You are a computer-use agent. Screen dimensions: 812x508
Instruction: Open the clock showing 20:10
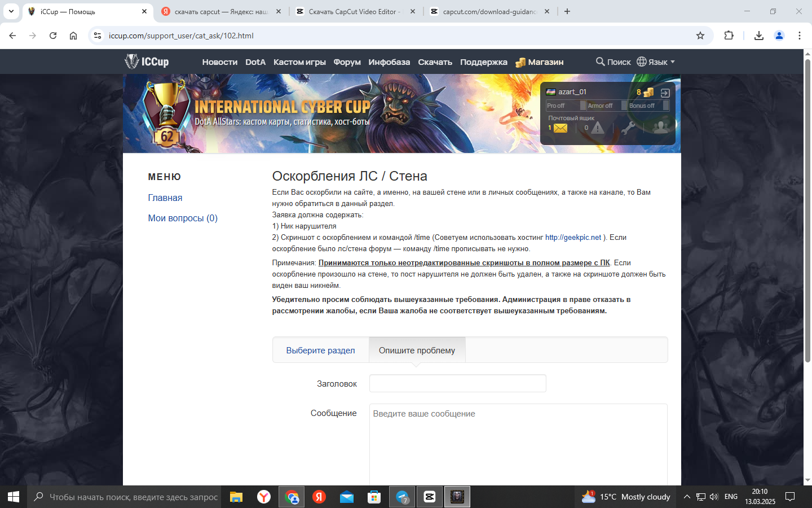point(760,497)
